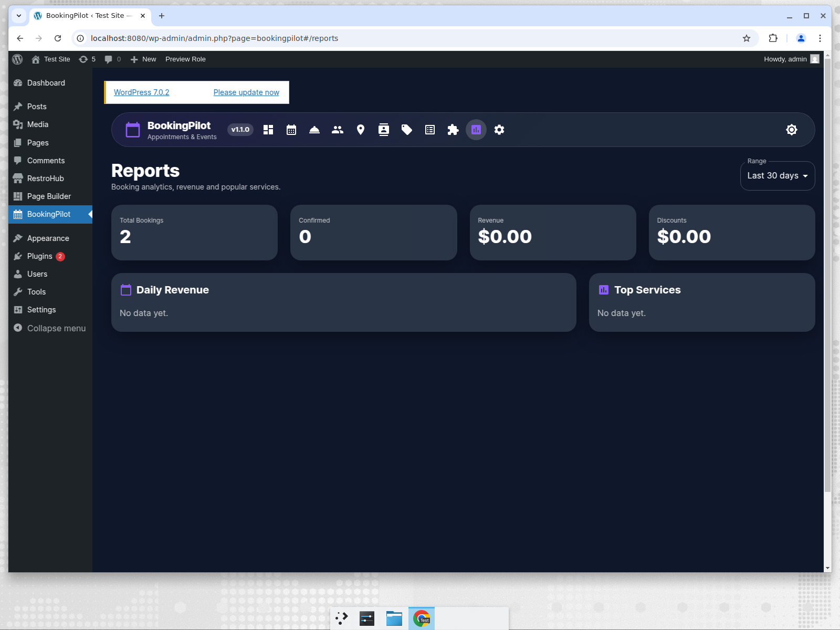Open Media in the admin sidebar
Viewport: 840px width, 630px height.
(x=50, y=124)
